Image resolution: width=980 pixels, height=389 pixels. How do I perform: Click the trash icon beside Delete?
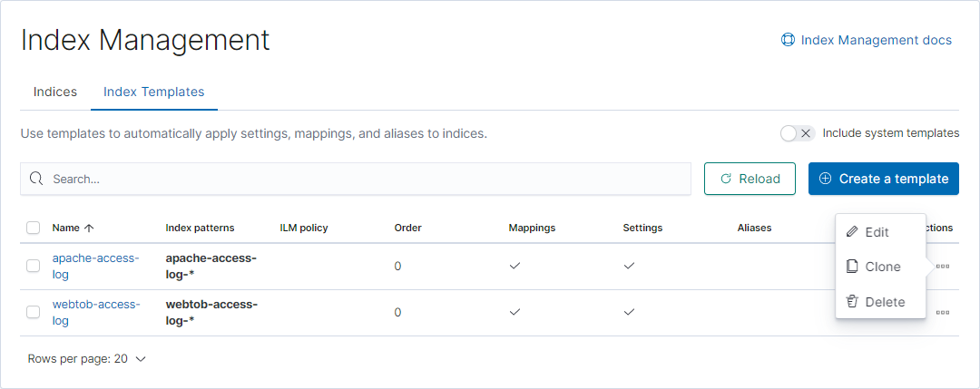pyautogui.click(x=851, y=302)
